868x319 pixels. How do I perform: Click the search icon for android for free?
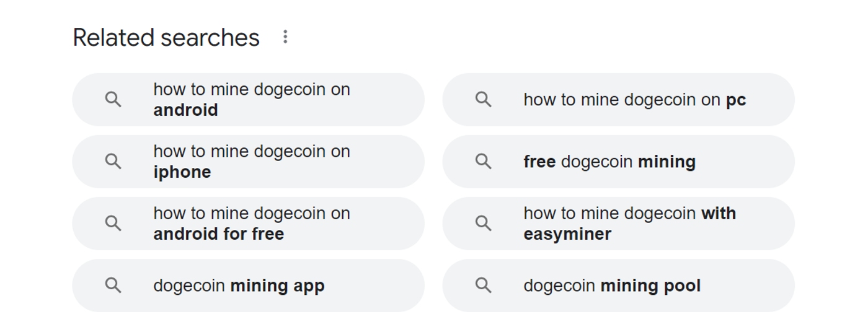(113, 224)
